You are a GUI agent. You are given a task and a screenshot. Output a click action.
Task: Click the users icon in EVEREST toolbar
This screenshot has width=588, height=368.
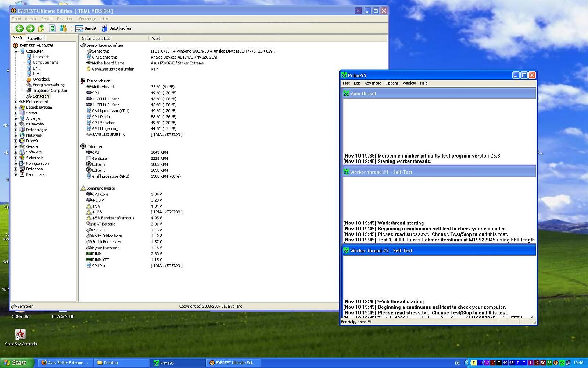coord(63,28)
